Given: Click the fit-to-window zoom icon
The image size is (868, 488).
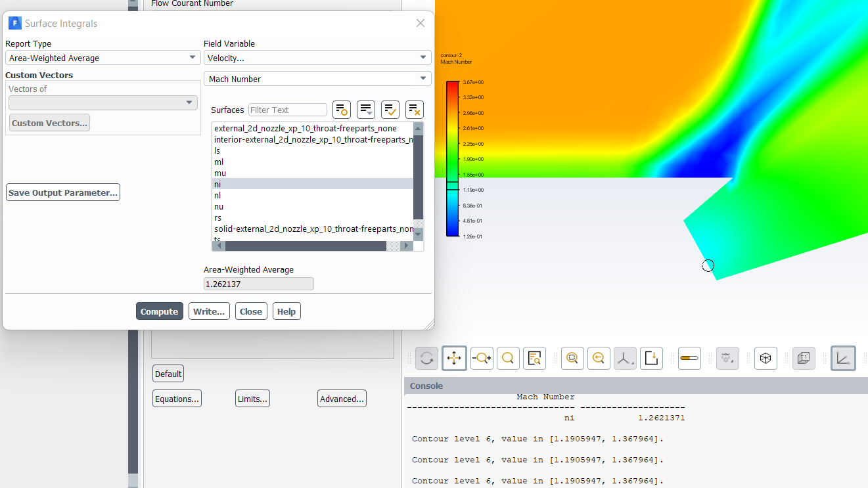Looking at the screenshot, I should 572,358.
